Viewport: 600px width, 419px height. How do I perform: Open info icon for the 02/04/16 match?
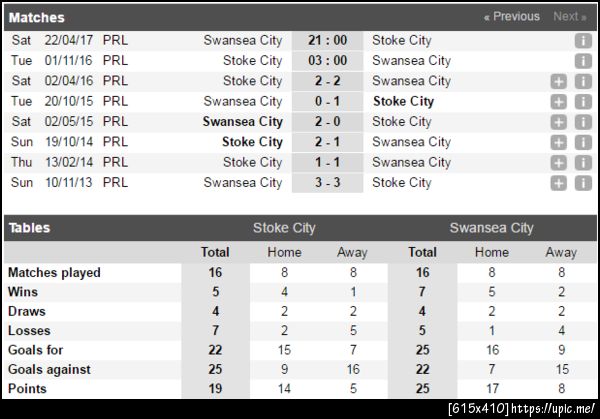[x=583, y=81]
